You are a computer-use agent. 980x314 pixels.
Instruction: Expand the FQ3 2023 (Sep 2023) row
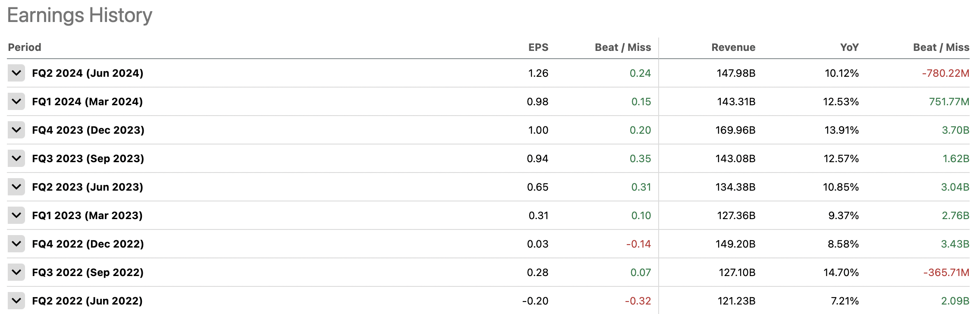click(16, 158)
